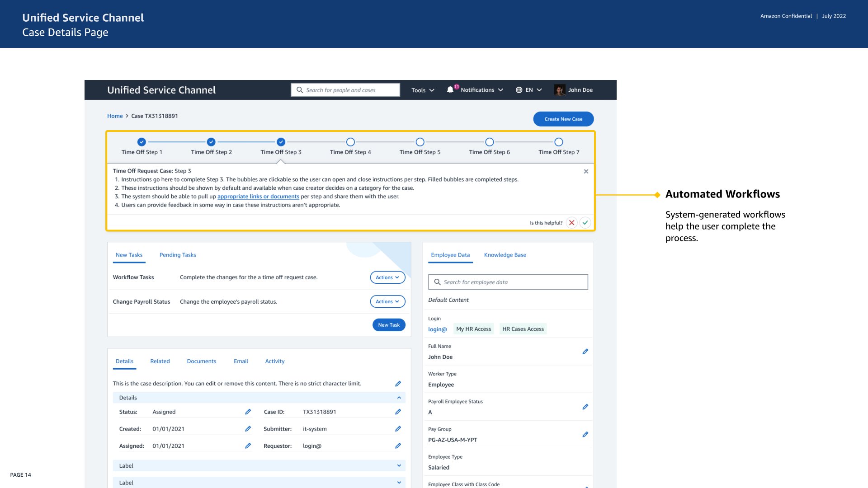Open the Tools dropdown menu
This screenshot has height=488, width=868.
pyautogui.click(x=423, y=90)
